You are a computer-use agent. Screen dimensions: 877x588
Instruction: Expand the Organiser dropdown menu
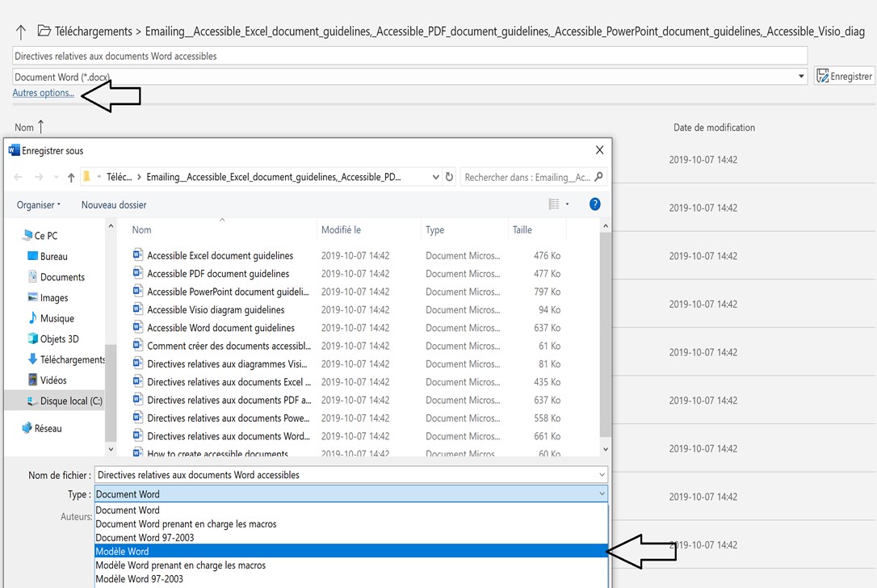coord(39,205)
